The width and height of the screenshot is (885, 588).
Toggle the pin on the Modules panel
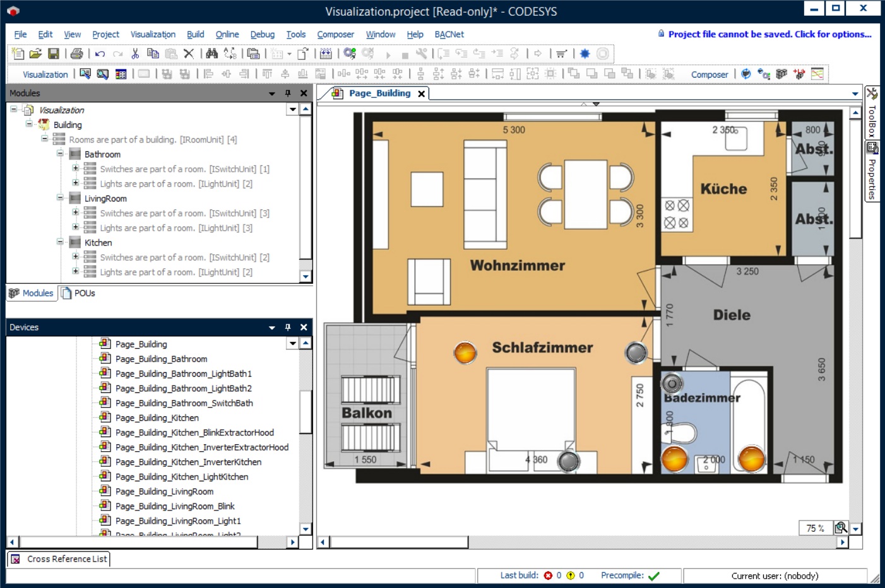tap(288, 93)
